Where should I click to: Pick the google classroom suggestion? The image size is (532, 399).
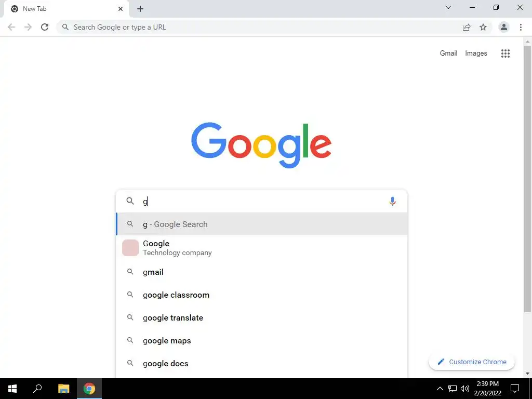262,295
